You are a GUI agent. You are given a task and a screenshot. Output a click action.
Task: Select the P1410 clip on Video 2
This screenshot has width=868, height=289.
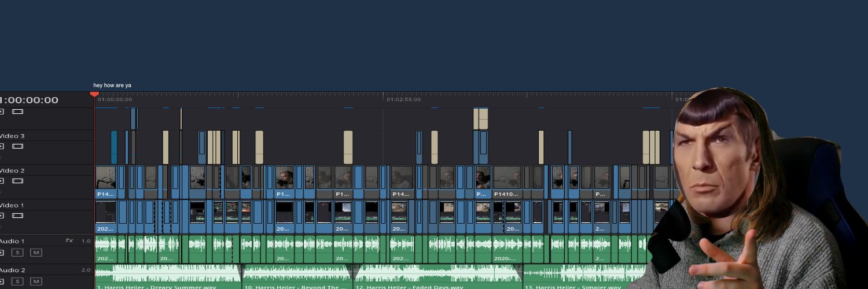[507, 182]
